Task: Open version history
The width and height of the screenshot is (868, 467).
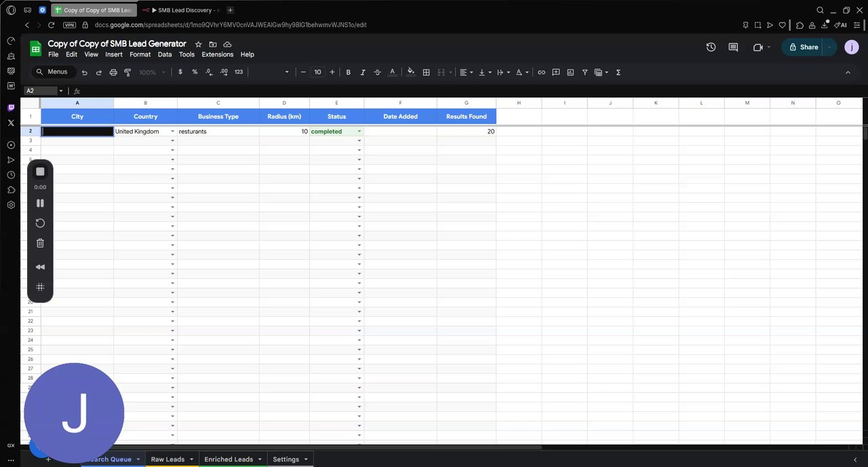Action: pos(711,47)
